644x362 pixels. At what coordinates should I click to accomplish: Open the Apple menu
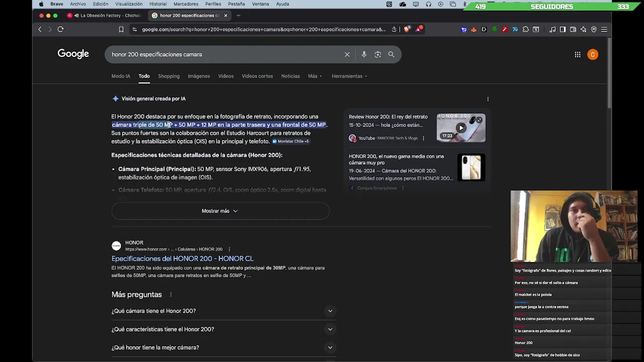point(41,4)
